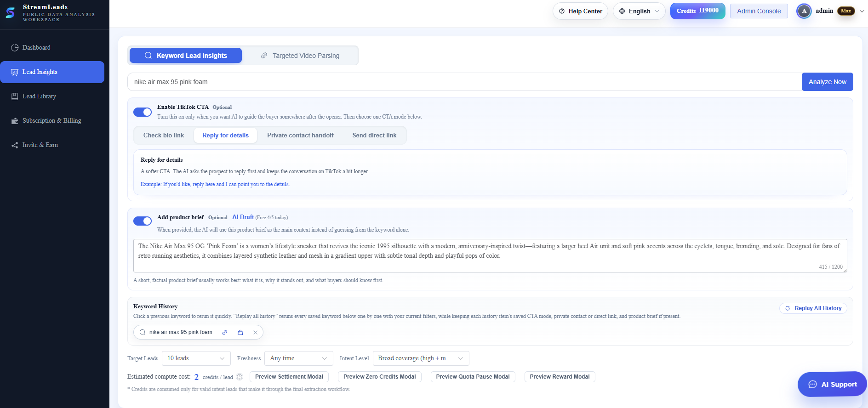Screen dimensions: 868x408
Task: Disable the Enable TikTok CTA switch
Action: (x=143, y=112)
